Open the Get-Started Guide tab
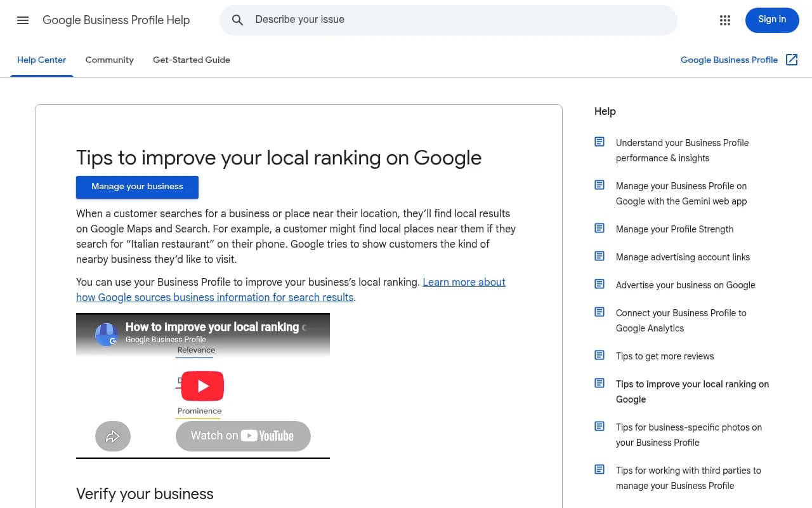This screenshot has height=508, width=812. pyautogui.click(x=192, y=60)
